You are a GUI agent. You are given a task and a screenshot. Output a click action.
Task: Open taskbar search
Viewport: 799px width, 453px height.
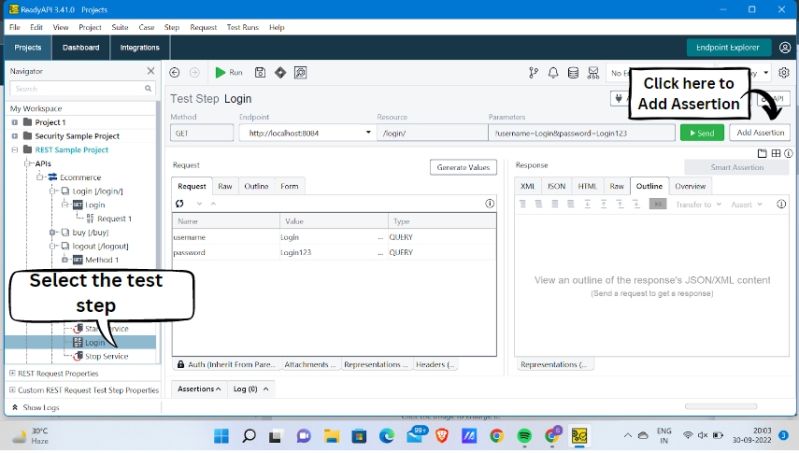249,436
